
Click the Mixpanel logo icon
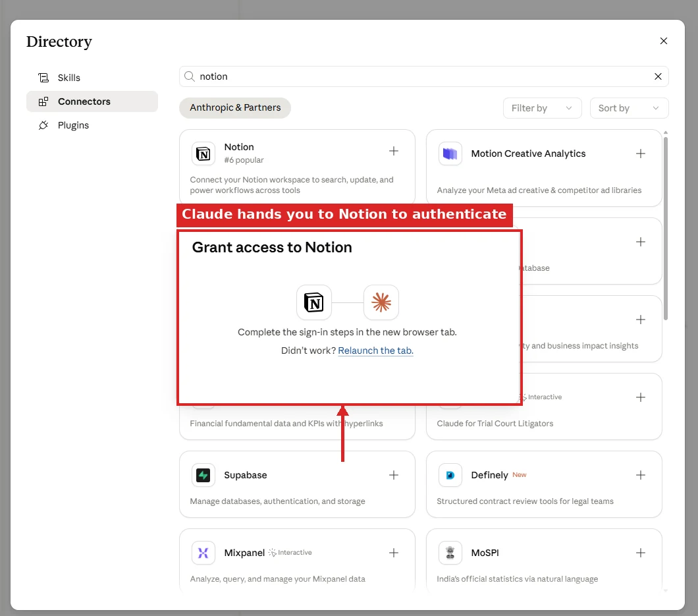pyautogui.click(x=203, y=553)
